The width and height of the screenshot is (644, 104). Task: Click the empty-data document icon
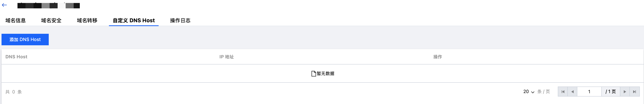(x=314, y=74)
